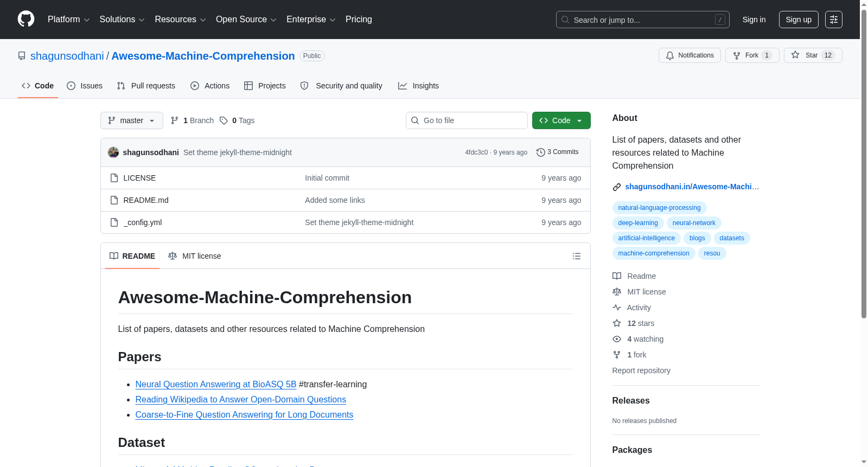868x467 pixels.
Task: Open the command palette icon in header
Action: click(834, 20)
